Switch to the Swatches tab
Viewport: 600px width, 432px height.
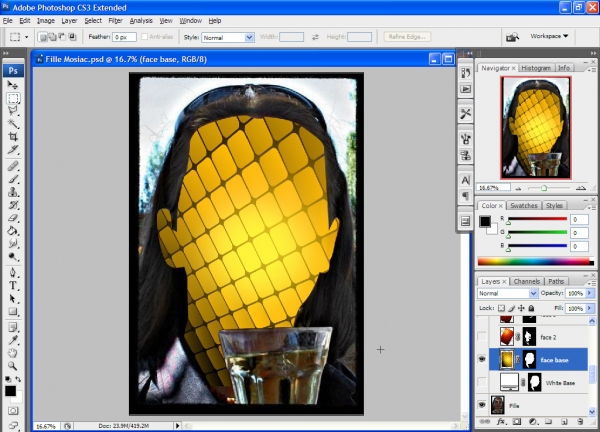(524, 205)
